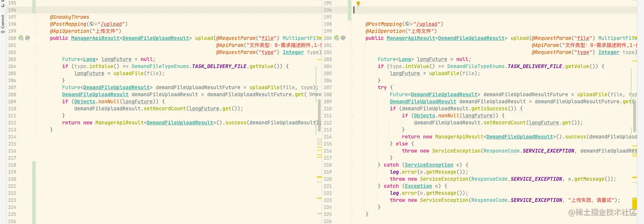Image resolution: width=644 pixels, height=224 pixels.
Task: Click the endpoint gutter icon in right editor
Action: [x=336, y=38]
